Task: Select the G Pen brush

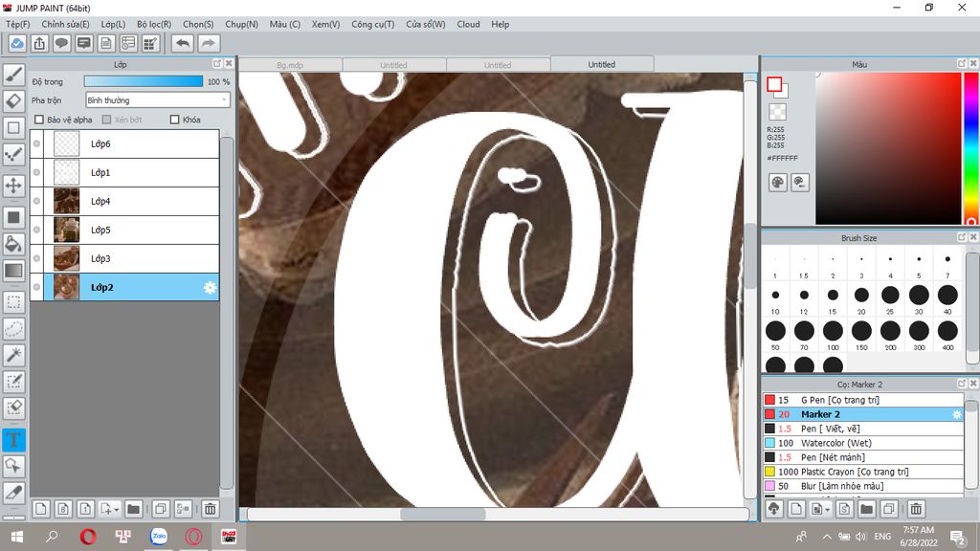Action: pos(863,400)
